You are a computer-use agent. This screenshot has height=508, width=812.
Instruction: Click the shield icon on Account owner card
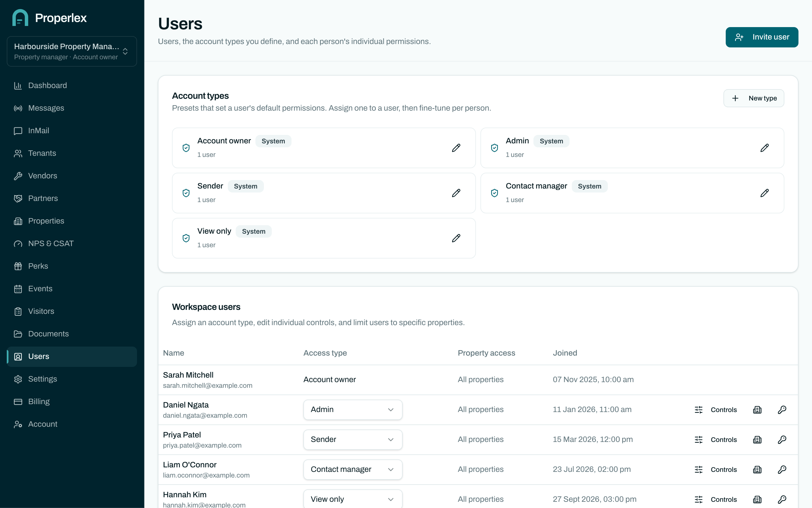pyautogui.click(x=186, y=148)
